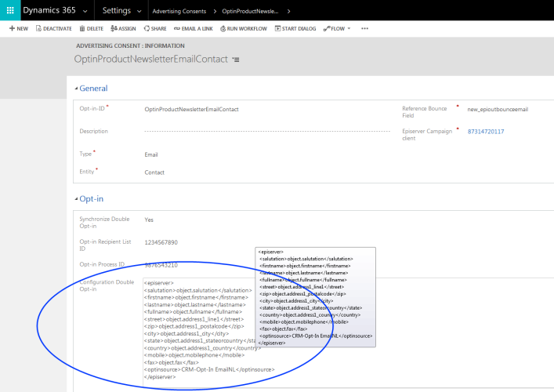554x392 pixels.
Task: Collapse the Opt-in section
Action: tap(76, 199)
